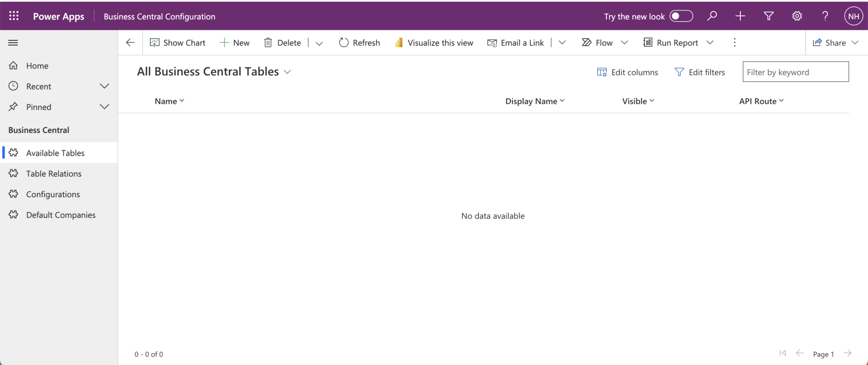Viewport: 868px width, 365px height.
Task: Open Available Tables
Action: (59, 153)
